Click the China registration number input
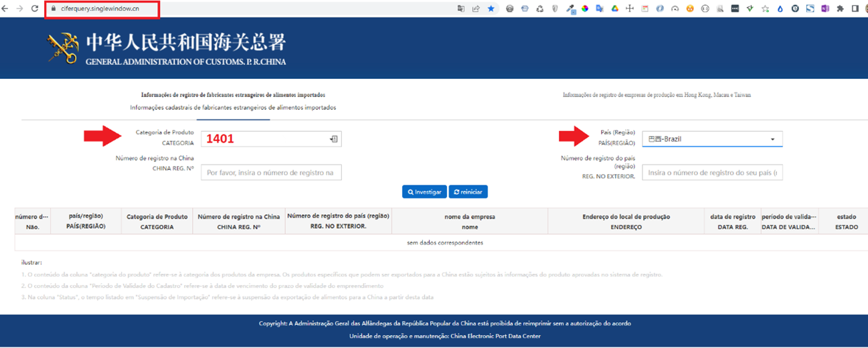Screen dimensions: 868x348 click(x=271, y=173)
